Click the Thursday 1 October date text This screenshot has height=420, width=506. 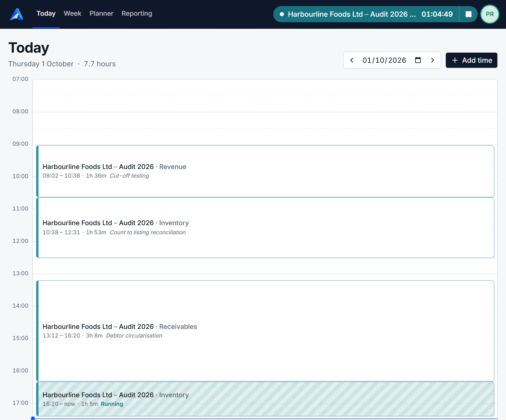tap(41, 64)
